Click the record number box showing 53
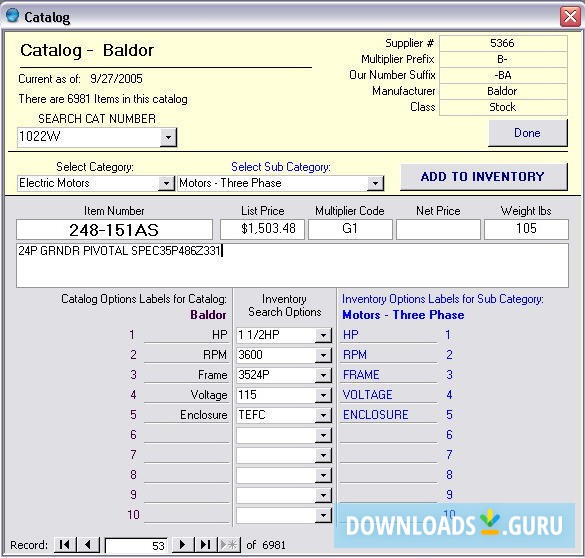Viewport: 585px width, 558px height. [136, 546]
